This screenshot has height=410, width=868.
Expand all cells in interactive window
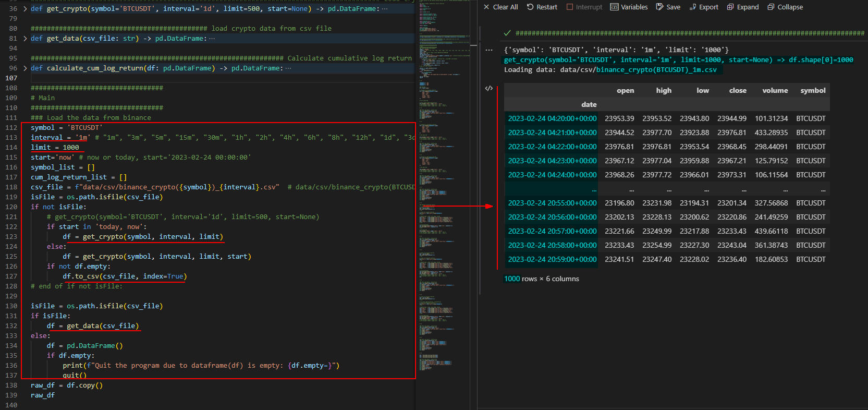(743, 7)
